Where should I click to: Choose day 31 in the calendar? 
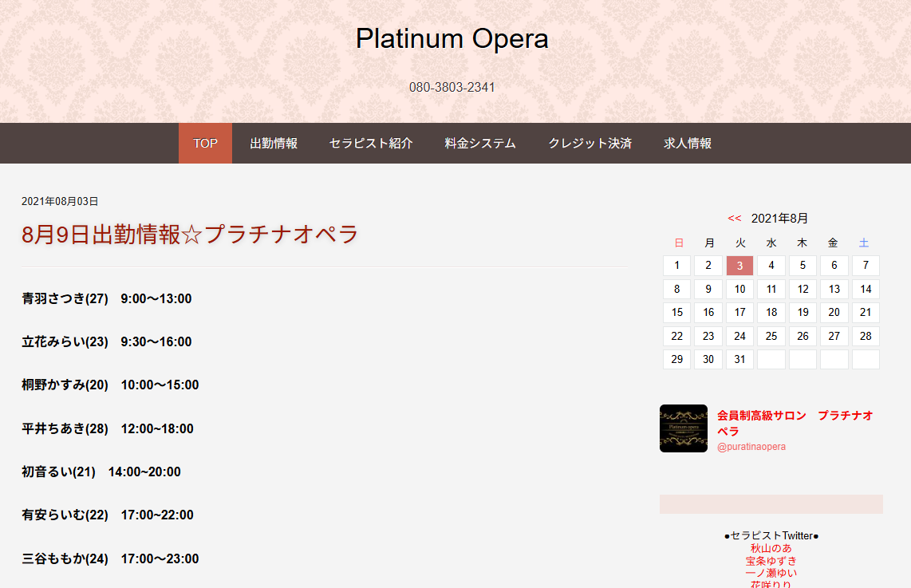click(x=739, y=359)
